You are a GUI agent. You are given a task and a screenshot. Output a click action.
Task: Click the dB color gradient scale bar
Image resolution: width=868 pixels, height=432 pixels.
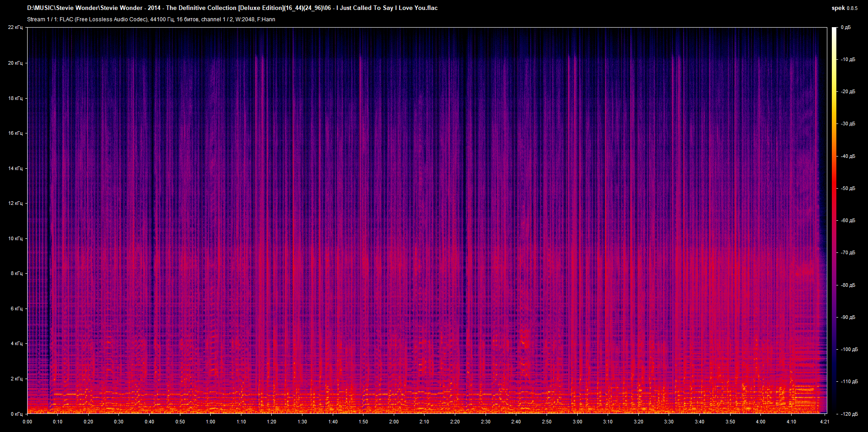pyautogui.click(x=834, y=220)
